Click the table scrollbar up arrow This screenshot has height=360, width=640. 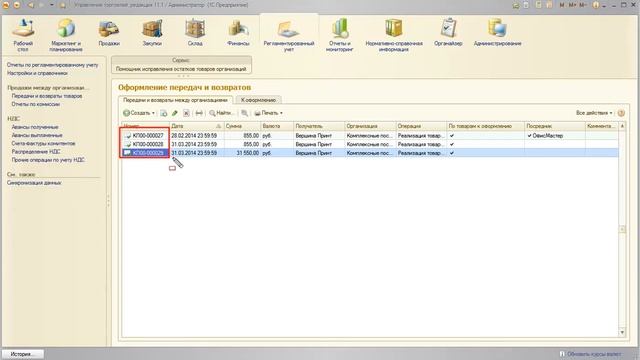coord(622,126)
